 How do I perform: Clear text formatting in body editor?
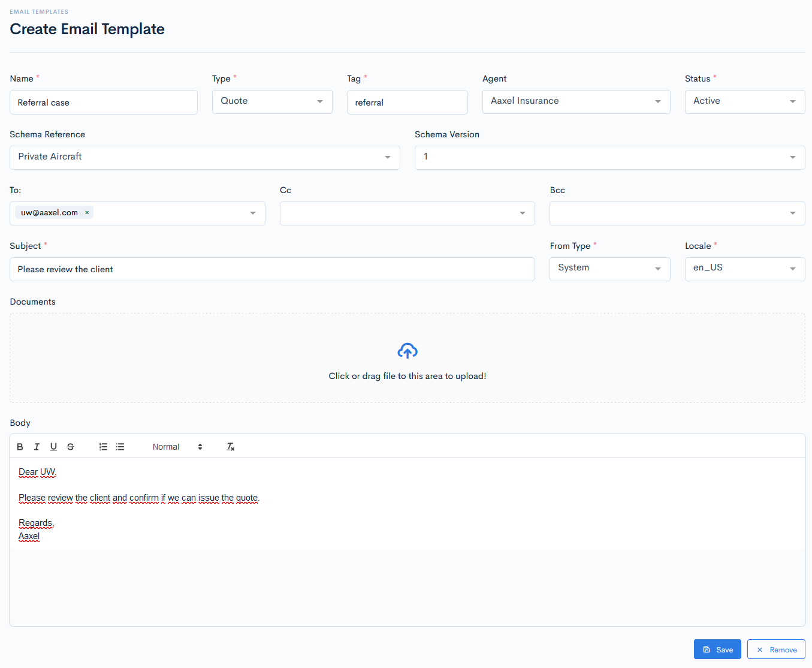230,447
